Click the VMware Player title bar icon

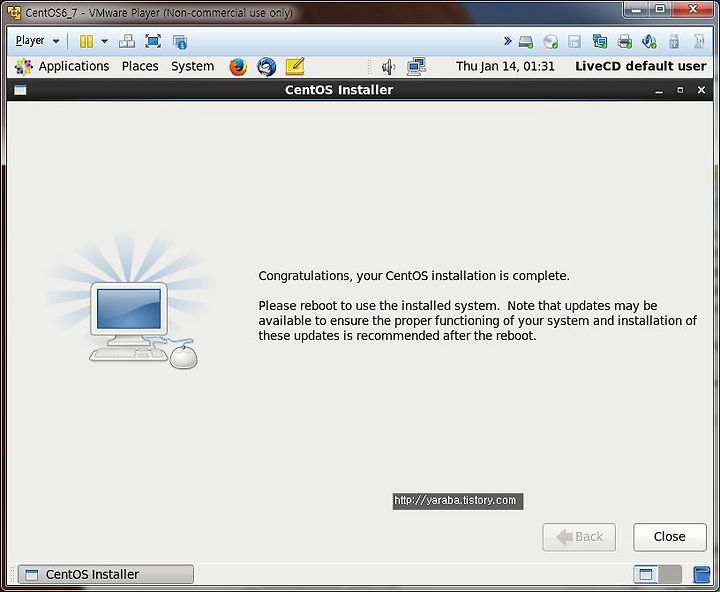tap(14, 12)
